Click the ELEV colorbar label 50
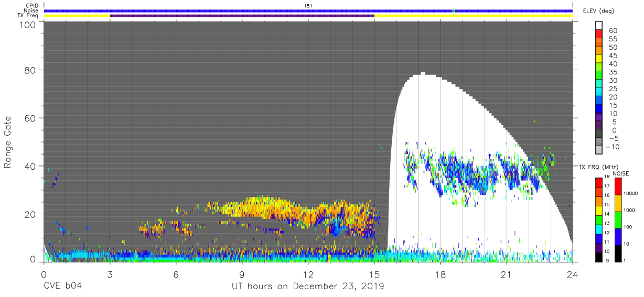This screenshot has width=644, height=297. (613, 48)
